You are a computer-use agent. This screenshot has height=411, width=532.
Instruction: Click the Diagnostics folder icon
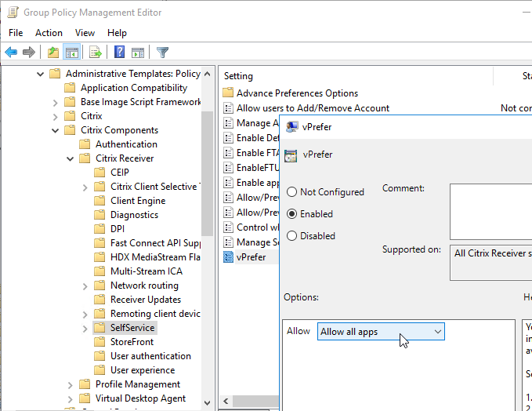pyautogui.click(x=100, y=215)
